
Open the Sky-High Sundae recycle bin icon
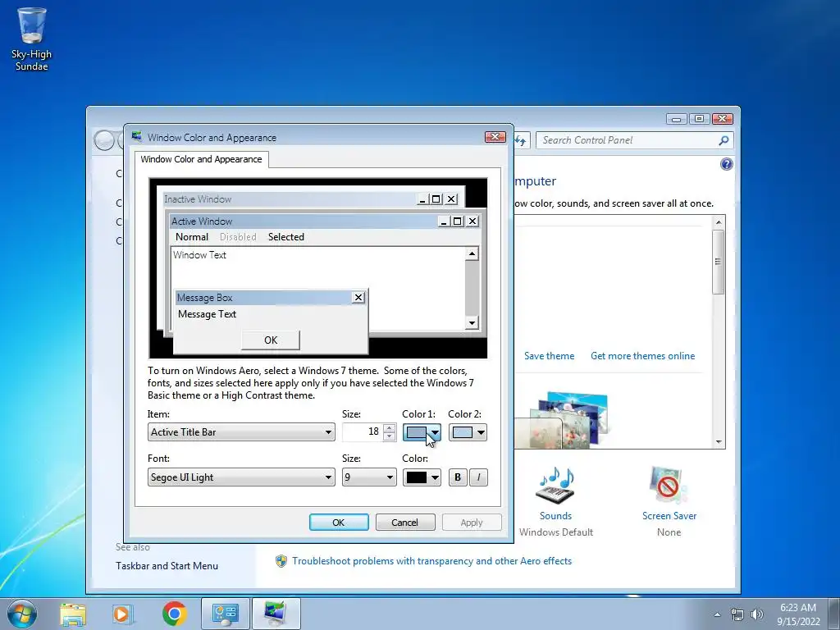click(x=32, y=39)
